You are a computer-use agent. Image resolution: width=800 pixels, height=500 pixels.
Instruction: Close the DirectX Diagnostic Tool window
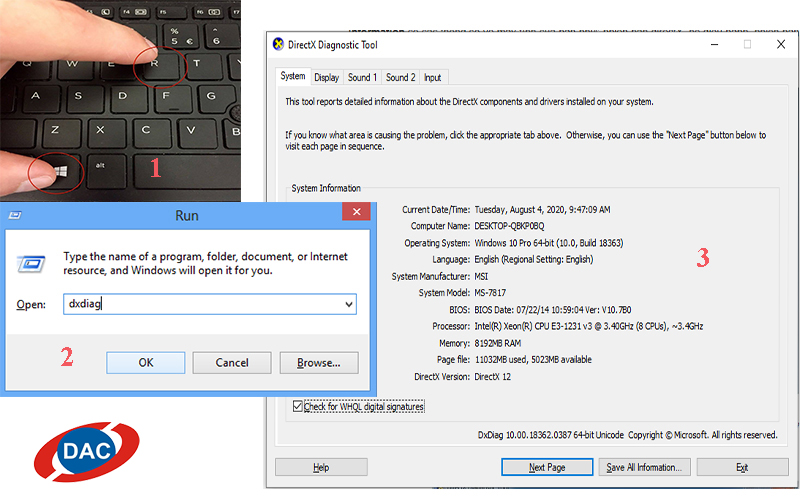781,44
